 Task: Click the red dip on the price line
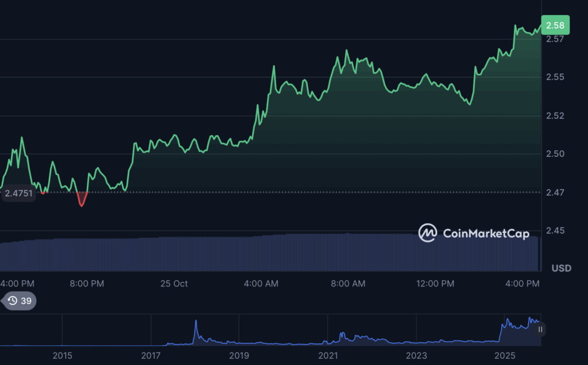(x=82, y=200)
